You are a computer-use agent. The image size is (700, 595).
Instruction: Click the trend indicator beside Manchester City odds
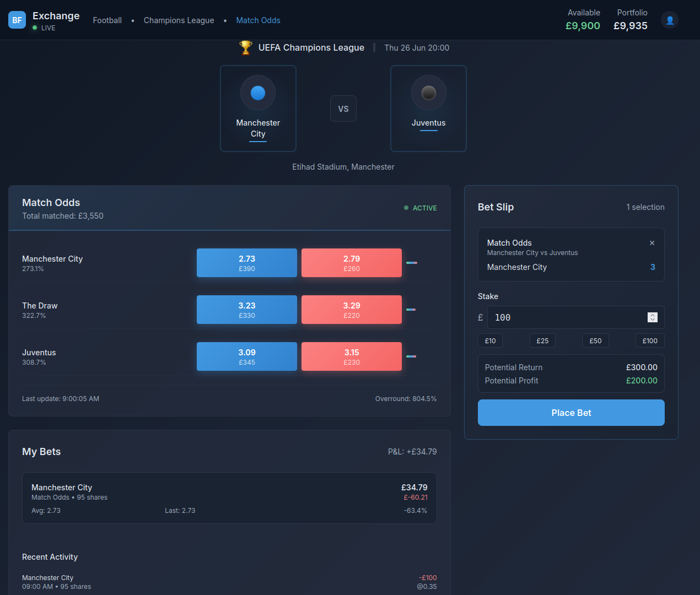(x=411, y=263)
